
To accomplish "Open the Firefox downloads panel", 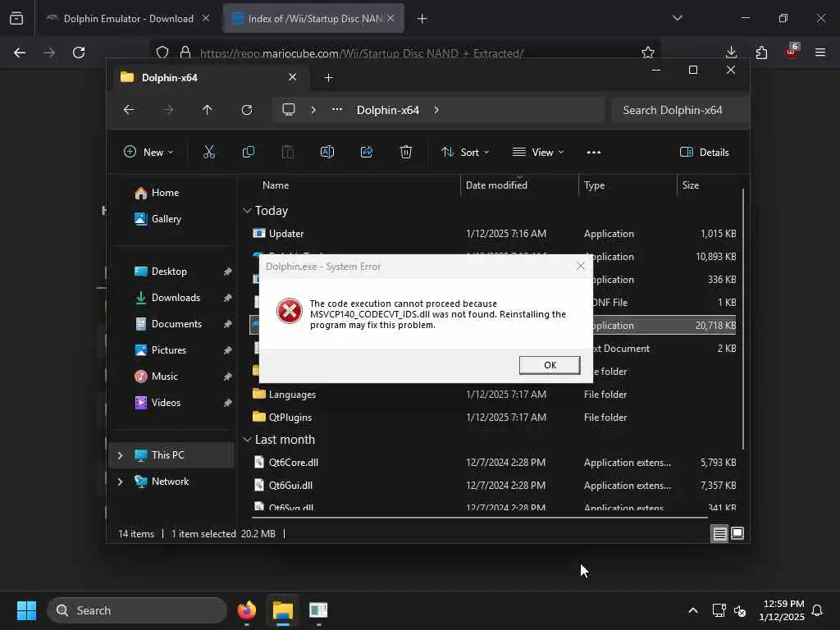I will (x=731, y=52).
